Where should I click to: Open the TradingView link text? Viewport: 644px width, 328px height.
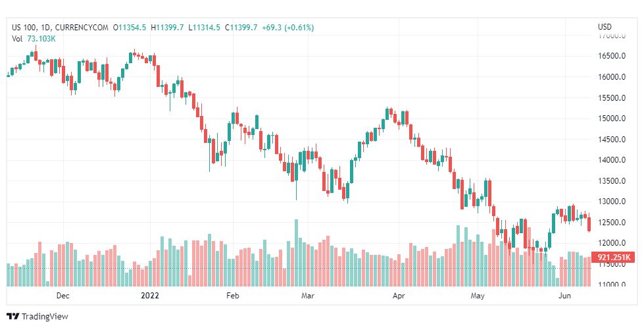click(44, 317)
